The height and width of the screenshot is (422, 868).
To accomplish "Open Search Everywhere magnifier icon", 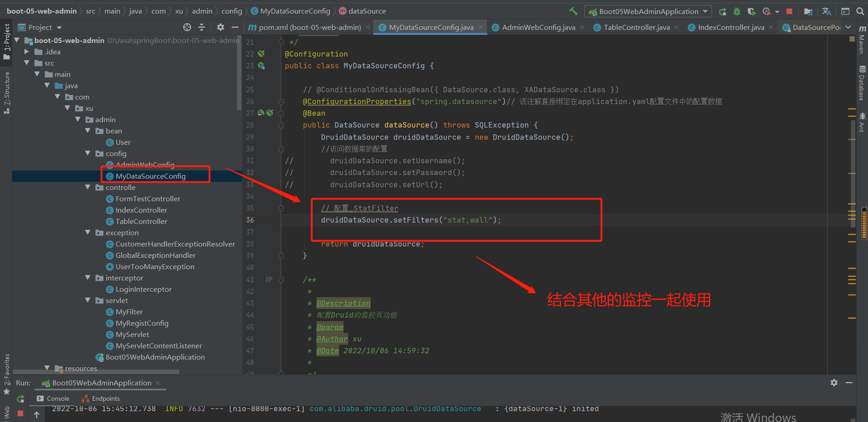I will [860, 11].
